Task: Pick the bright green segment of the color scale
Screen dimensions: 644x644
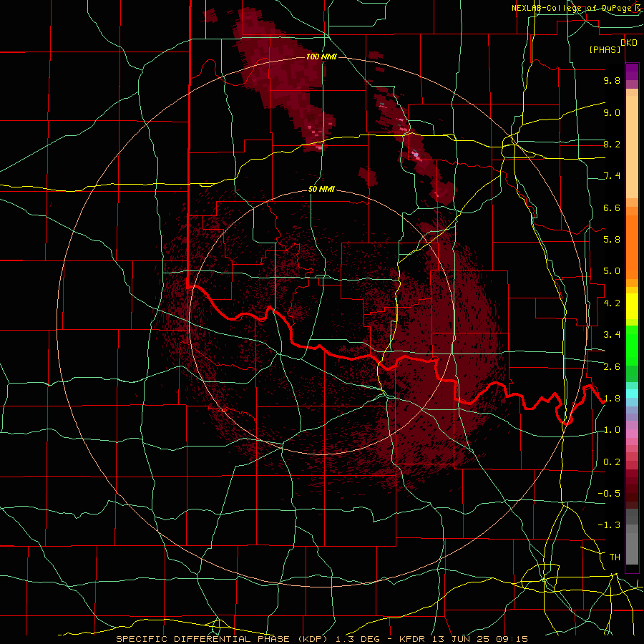Action: pyautogui.click(x=632, y=346)
